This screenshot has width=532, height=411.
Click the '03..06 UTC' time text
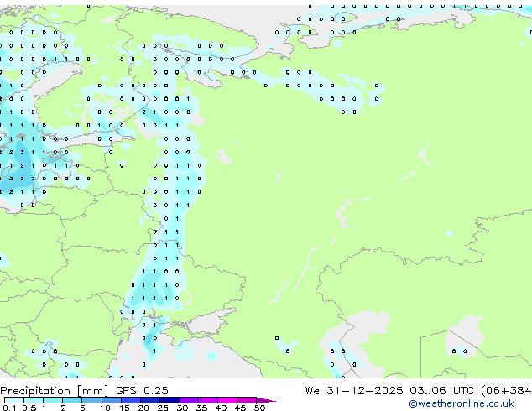point(441,391)
